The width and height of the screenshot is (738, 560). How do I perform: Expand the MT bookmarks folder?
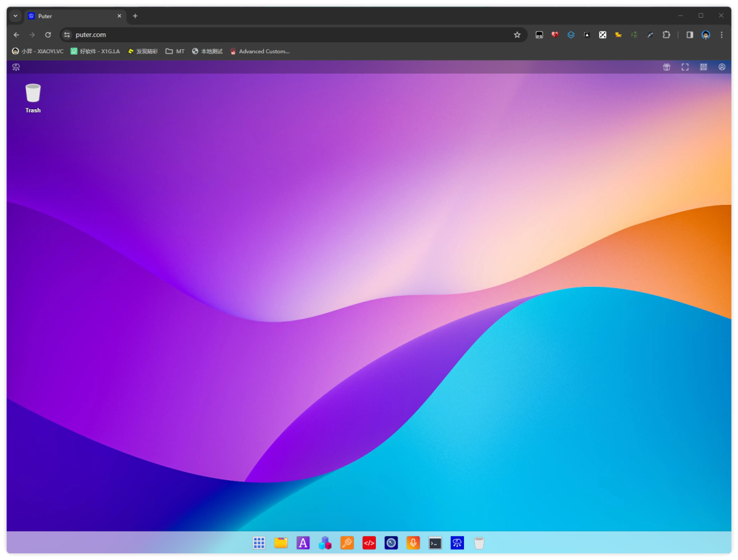[175, 51]
